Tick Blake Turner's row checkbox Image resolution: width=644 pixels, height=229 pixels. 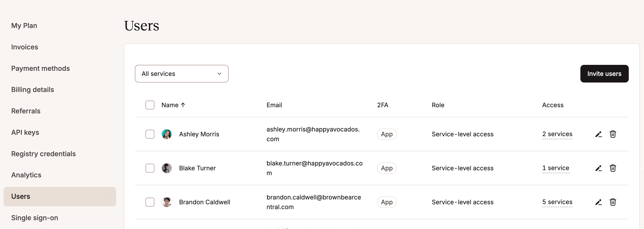click(150, 168)
